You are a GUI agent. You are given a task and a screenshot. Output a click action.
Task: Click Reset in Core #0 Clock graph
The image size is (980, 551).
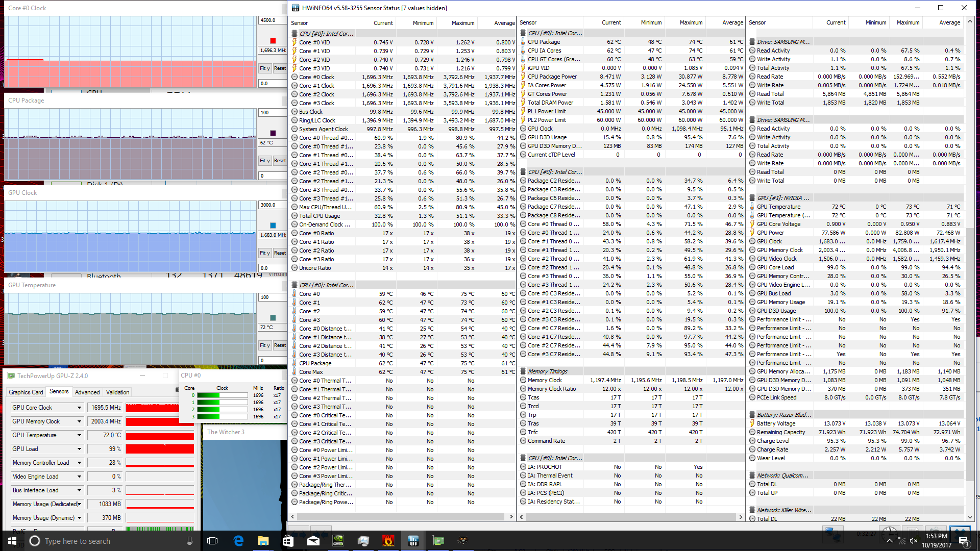(x=280, y=68)
